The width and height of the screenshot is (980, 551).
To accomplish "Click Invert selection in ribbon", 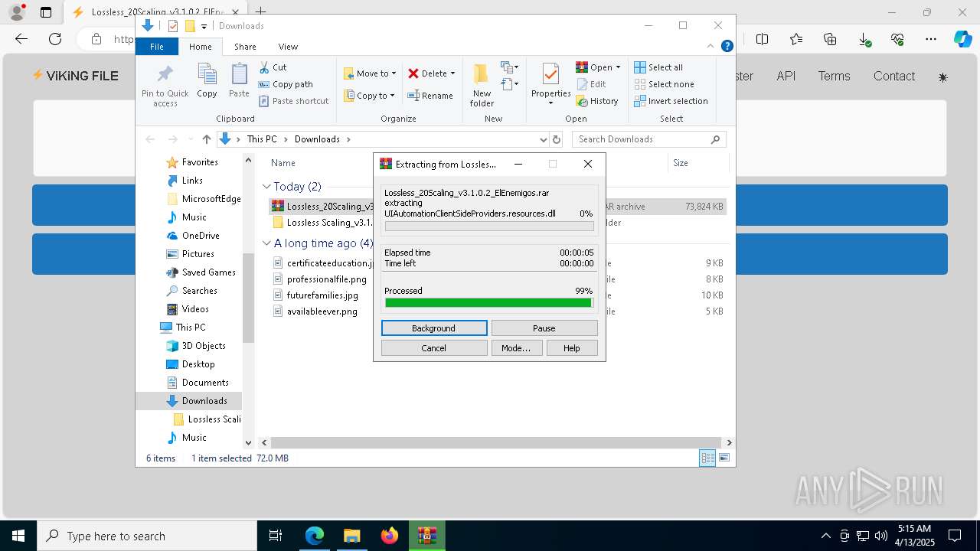I will click(671, 101).
